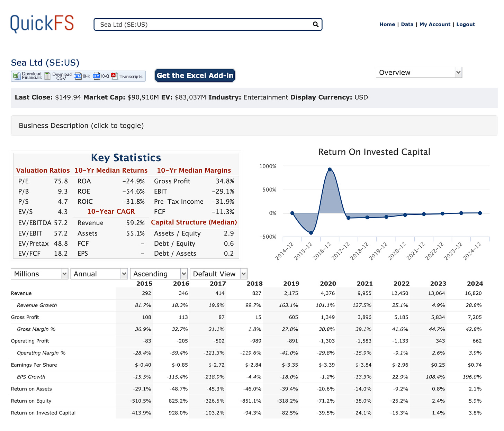Open the Millions units dropdown
The height and width of the screenshot is (431, 504).
click(39, 274)
